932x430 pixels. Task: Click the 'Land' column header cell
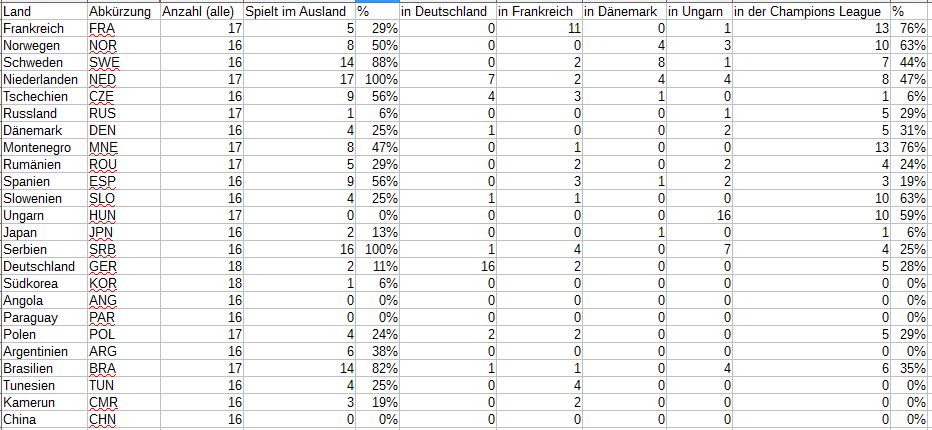click(42, 11)
